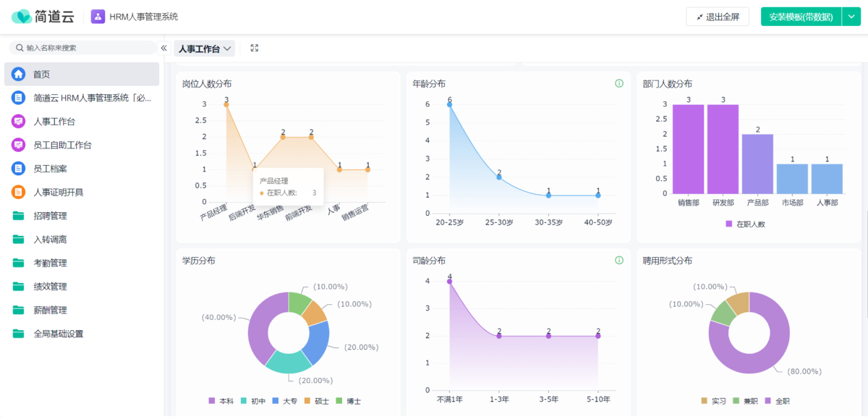Expand the 招聘管理 folder
This screenshot has height=417, width=868.
[50, 216]
